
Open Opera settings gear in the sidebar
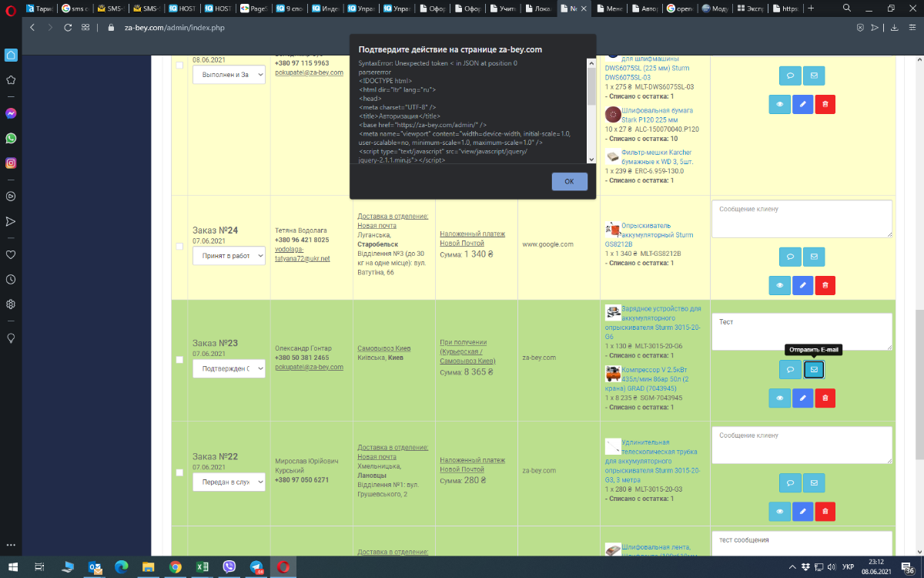[11, 304]
